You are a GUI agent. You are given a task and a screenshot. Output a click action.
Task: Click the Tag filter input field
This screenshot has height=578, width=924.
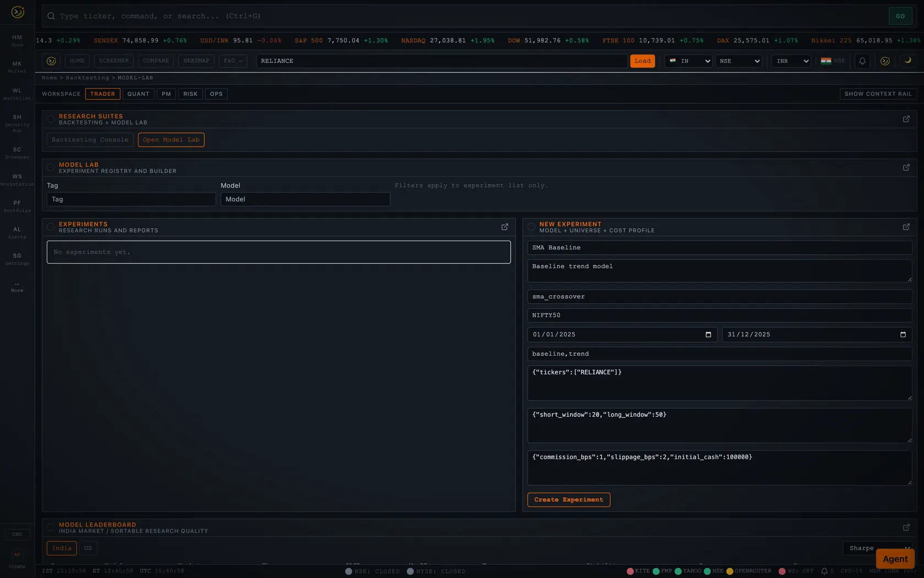click(x=131, y=199)
